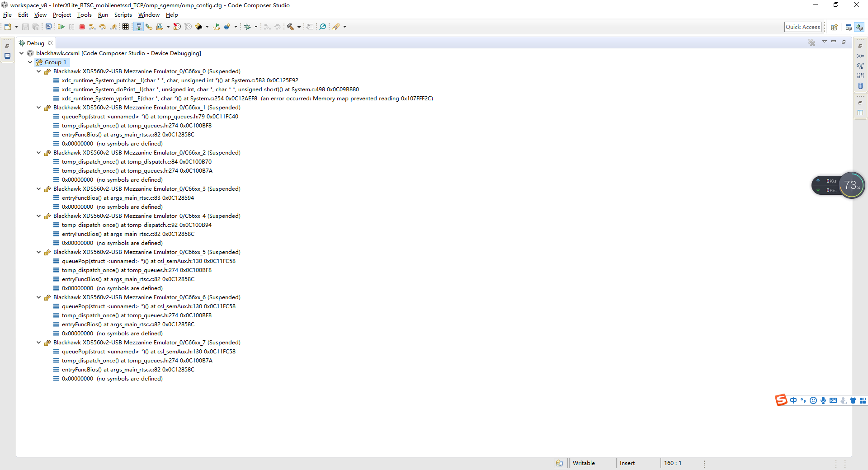The height and width of the screenshot is (470, 868).
Task: Click the Step Over icon
Action: pyautogui.click(x=103, y=27)
